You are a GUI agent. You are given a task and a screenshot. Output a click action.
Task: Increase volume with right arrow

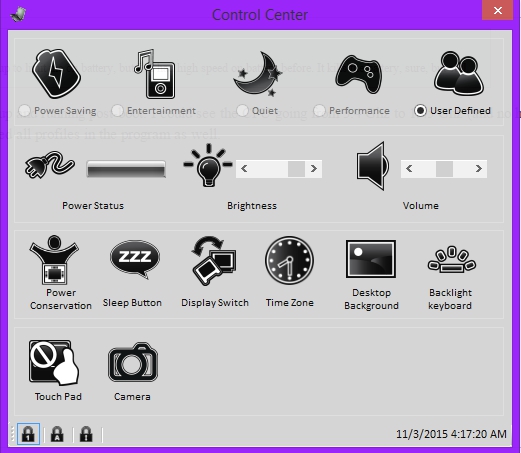click(479, 169)
